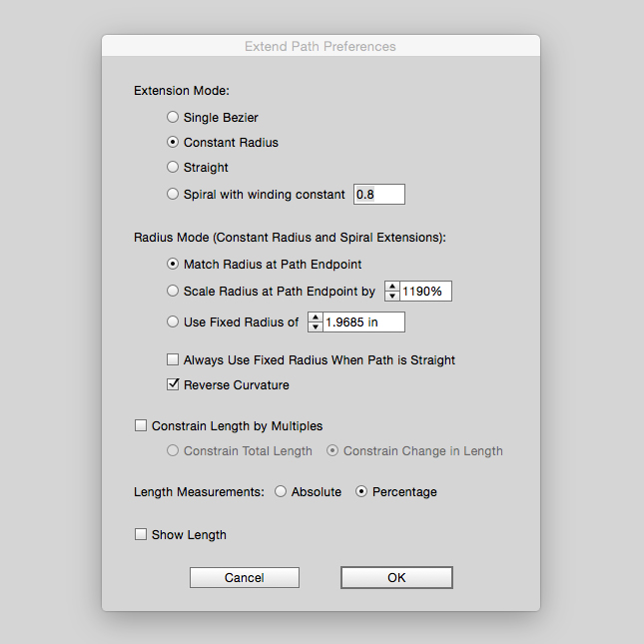Click the winding constant 0.8 field
This screenshot has width=644, height=644.
point(379,195)
